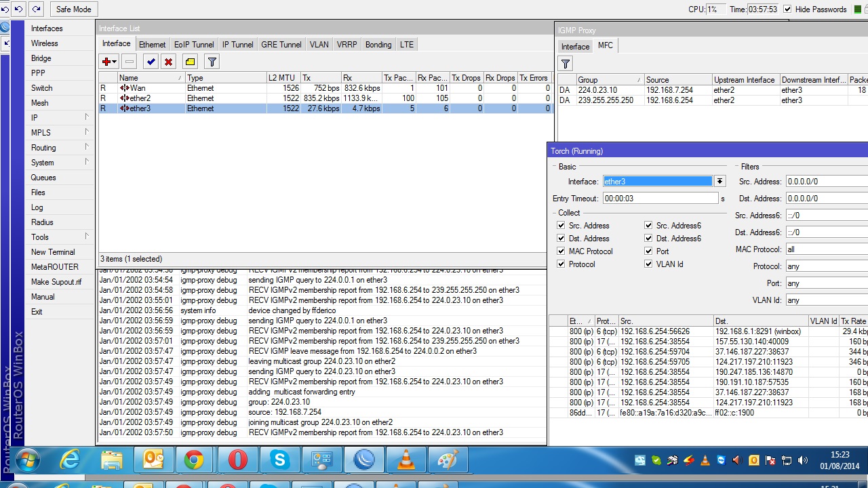
Task: Open New Terminal from sidebar
Action: tap(53, 252)
